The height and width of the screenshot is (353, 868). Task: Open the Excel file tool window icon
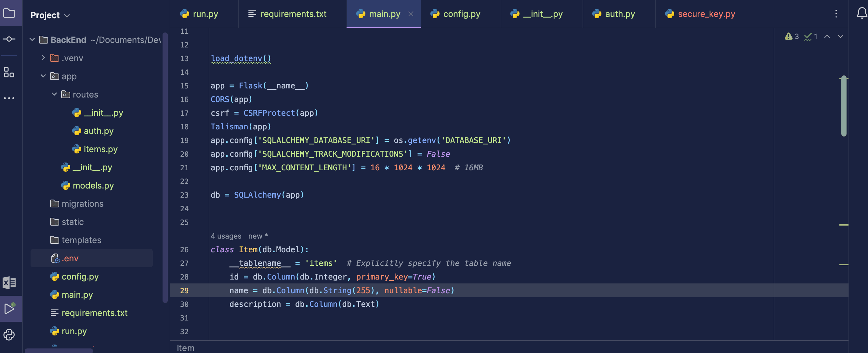(x=9, y=282)
